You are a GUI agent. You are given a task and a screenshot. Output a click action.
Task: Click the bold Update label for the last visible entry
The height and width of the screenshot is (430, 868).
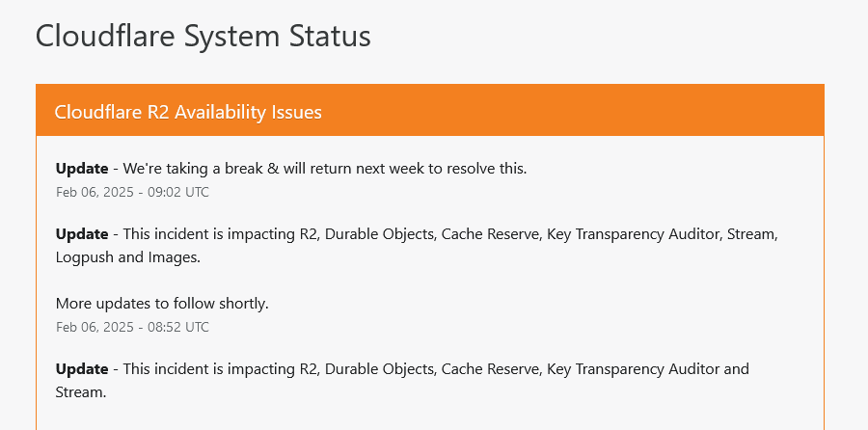tap(82, 368)
